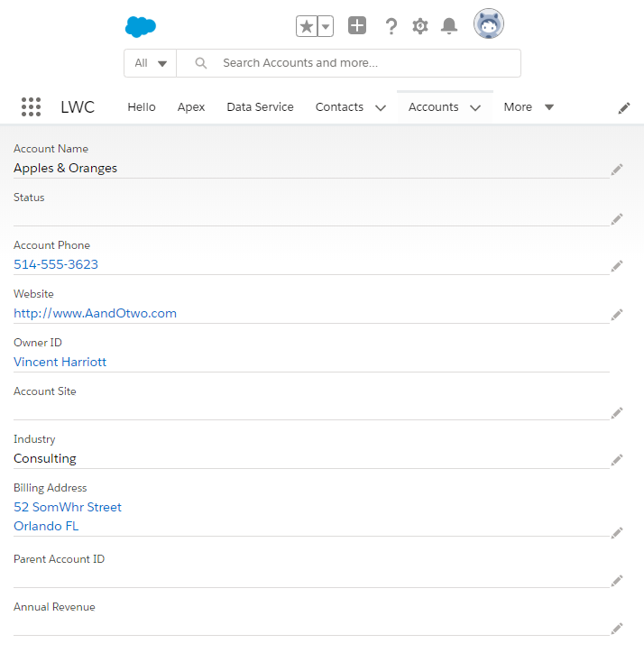Switch to the Apex tab
Screen dimensions: 644x653
coord(191,107)
